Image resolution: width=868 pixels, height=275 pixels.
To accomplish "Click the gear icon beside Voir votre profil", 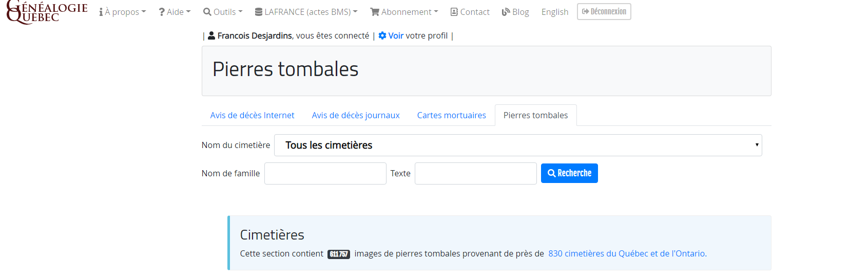I will tap(382, 35).
